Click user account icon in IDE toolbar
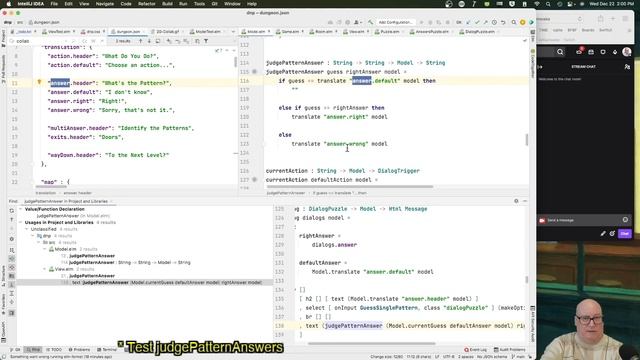 click(357, 22)
